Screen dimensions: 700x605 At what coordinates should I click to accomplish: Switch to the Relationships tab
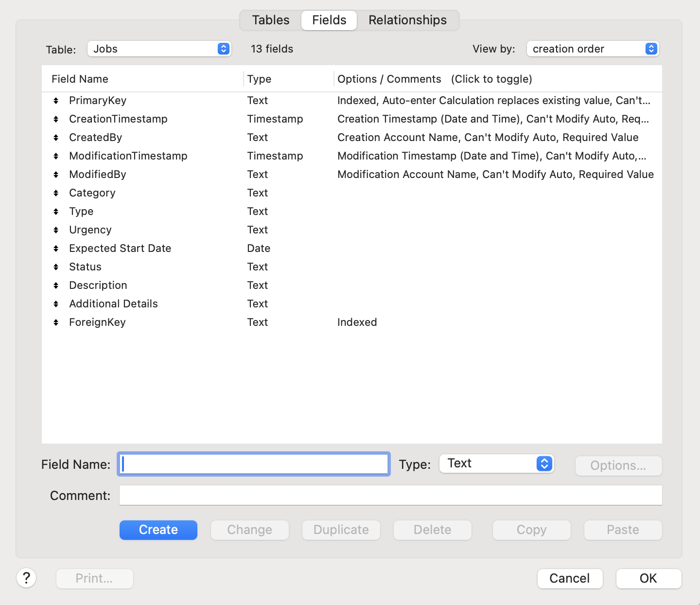407,20
